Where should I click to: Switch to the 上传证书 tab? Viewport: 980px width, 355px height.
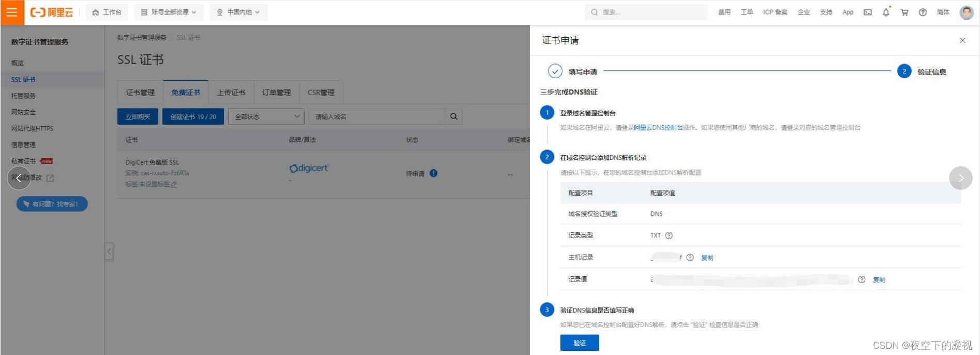(231, 93)
